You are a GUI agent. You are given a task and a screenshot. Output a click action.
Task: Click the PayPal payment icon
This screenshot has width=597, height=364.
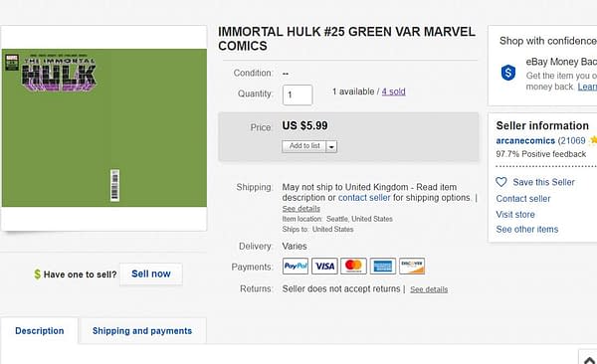coord(296,267)
